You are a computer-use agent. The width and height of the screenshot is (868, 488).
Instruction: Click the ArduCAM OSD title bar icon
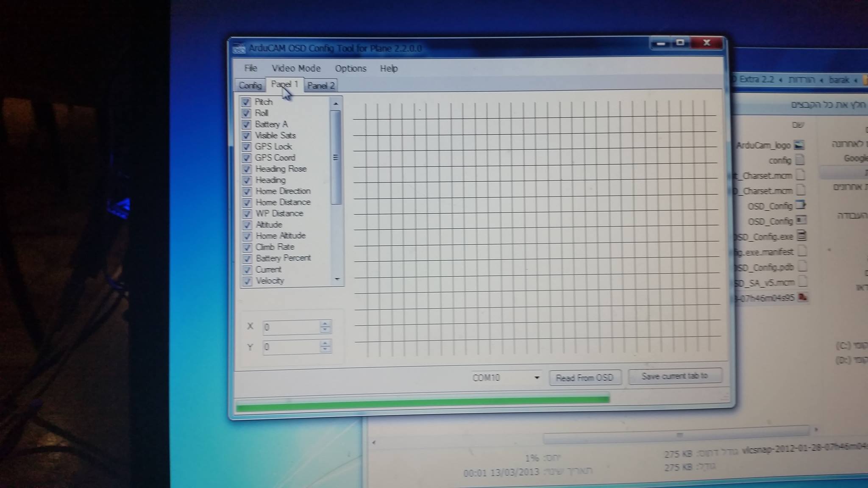click(239, 48)
